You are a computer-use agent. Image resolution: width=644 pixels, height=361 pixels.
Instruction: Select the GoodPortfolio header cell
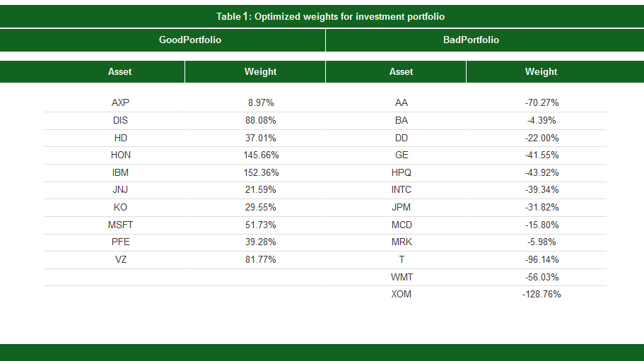point(190,40)
